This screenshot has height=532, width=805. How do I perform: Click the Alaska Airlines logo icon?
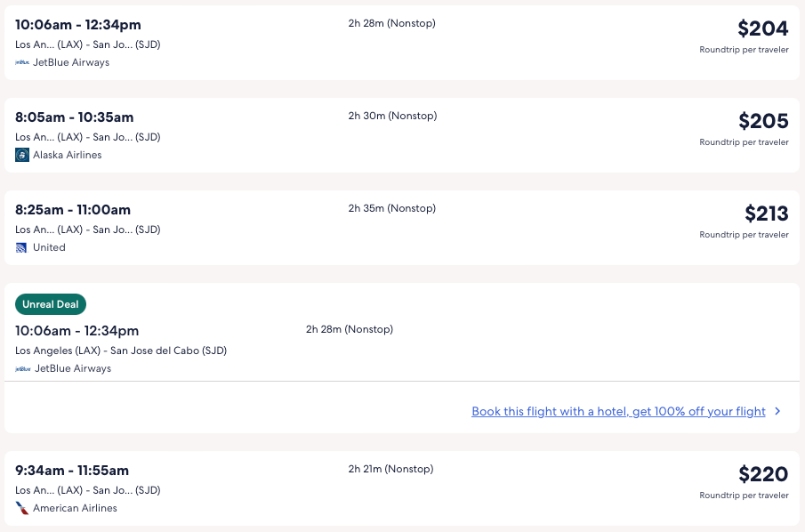tap(22, 155)
